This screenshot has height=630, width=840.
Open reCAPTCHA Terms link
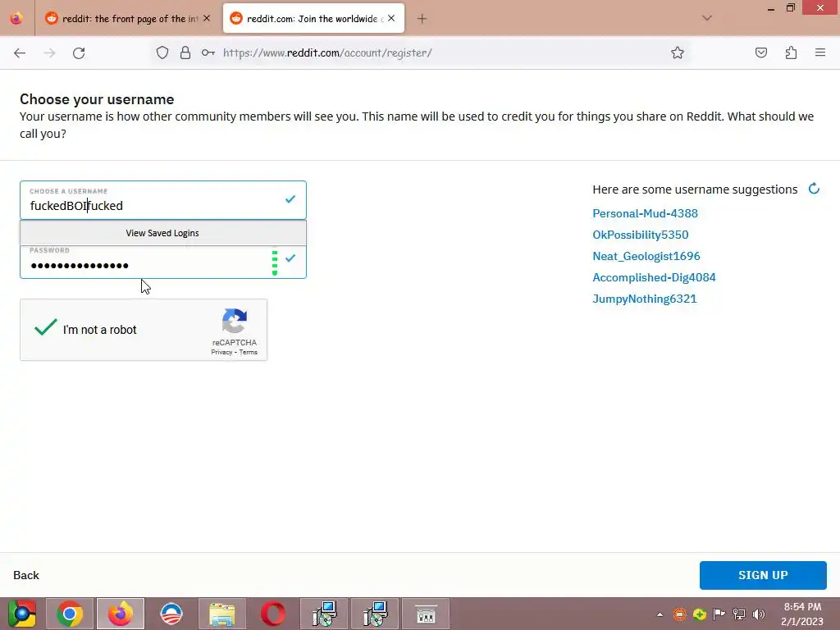[248, 353]
